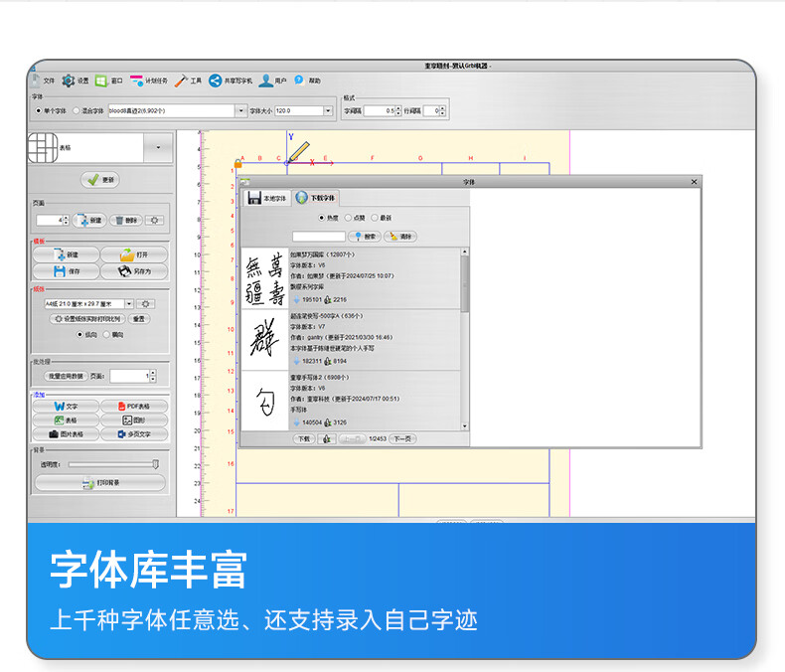Click font list scrollbar up arrow
The height and width of the screenshot is (672, 785).
(465, 252)
